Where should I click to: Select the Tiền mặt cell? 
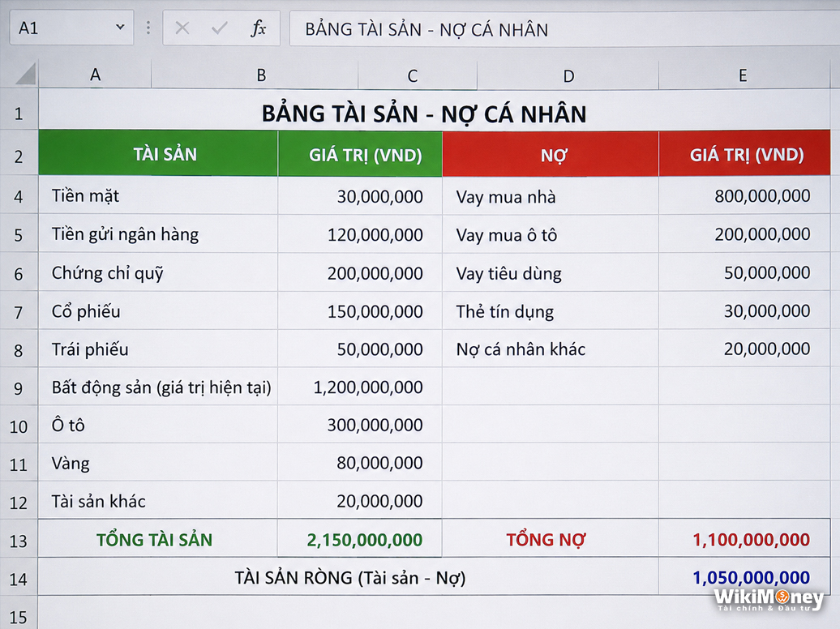pyautogui.click(x=158, y=195)
